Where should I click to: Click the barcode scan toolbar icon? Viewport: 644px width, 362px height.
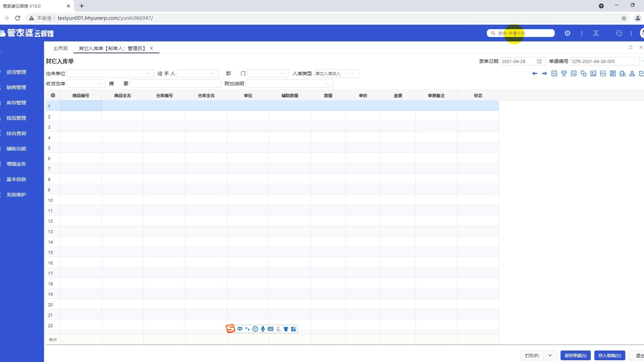point(554,73)
